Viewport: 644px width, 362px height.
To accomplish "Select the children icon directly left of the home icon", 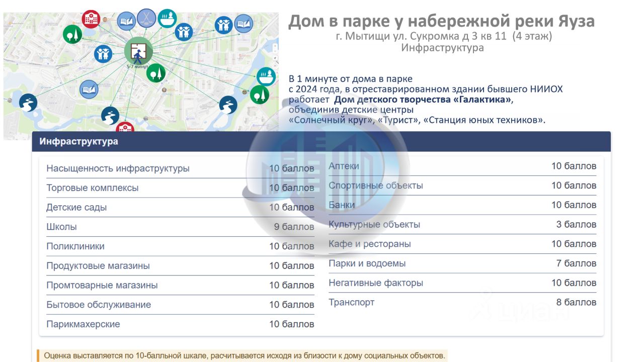I will (103, 53).
